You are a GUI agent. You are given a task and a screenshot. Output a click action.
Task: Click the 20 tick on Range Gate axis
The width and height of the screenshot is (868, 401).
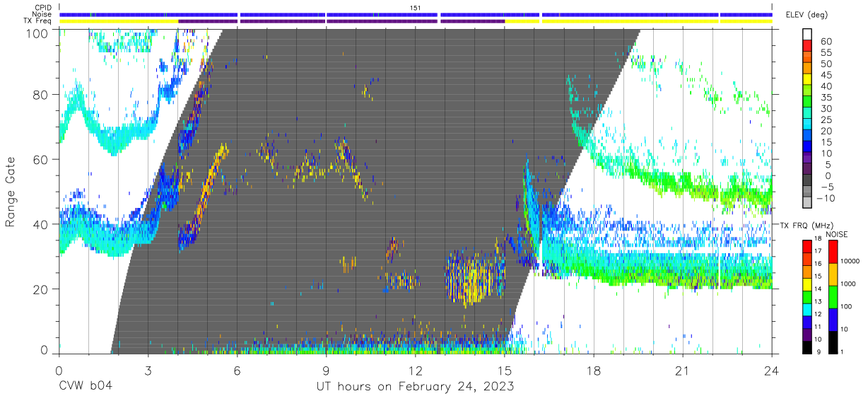pos(42,289)
